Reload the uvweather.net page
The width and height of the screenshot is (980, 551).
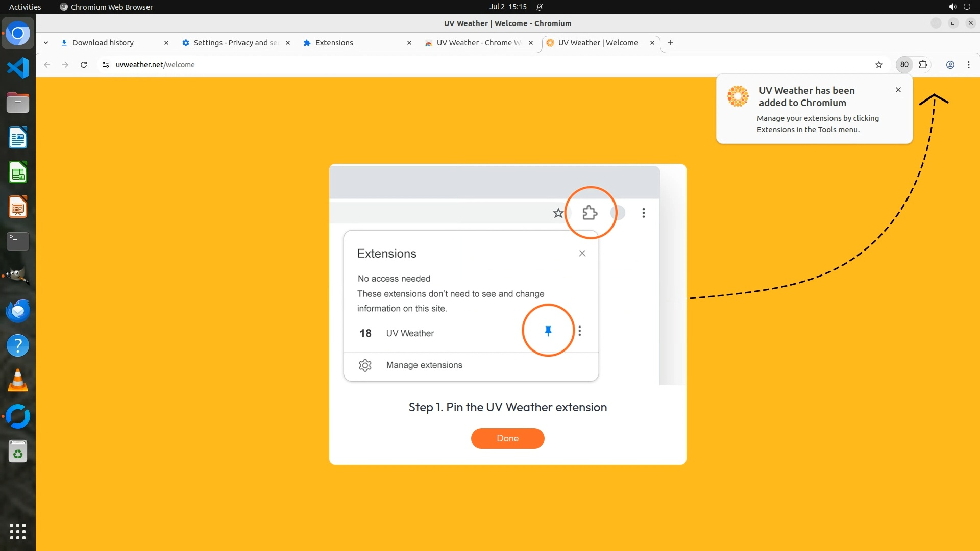(84, 65)
